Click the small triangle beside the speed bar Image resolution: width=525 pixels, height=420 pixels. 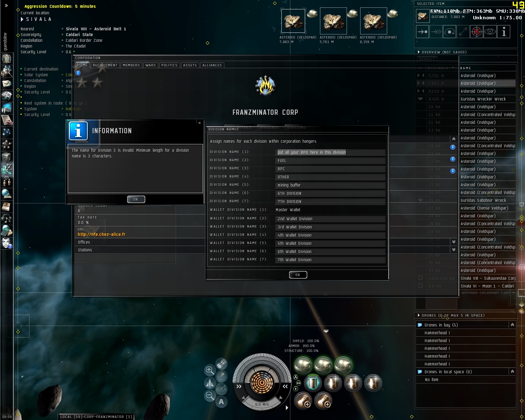click(287, 408)
